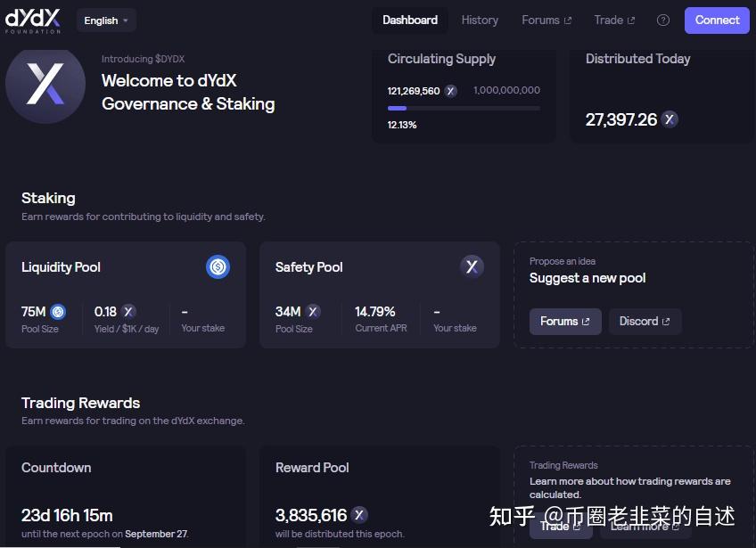
Task: Click the dYdX Foundation logo
Action: pyautogui.click(x=33, y=20)
